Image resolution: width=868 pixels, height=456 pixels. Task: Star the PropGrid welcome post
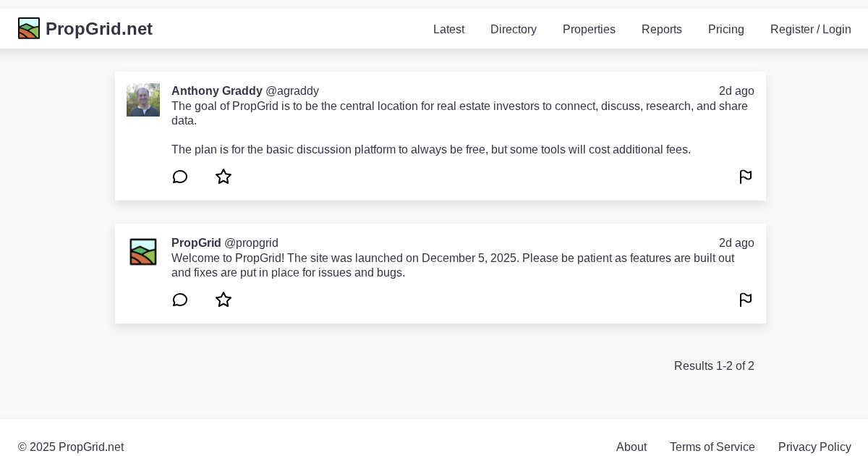coord(224,300)
